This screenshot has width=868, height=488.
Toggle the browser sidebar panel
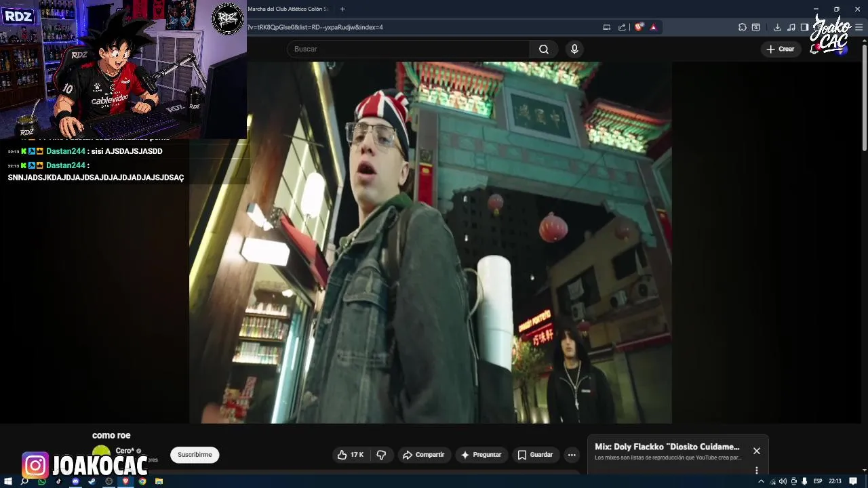click(804, 27)
